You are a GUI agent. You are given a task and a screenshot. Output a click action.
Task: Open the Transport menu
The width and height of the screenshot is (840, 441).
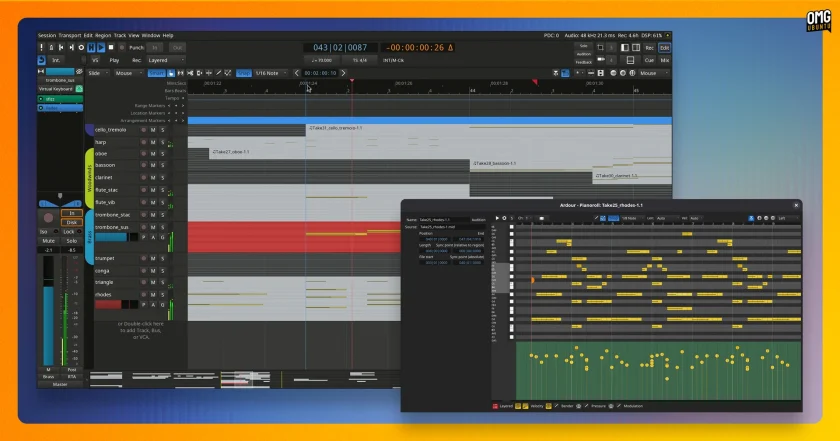[x=70, y=35]
